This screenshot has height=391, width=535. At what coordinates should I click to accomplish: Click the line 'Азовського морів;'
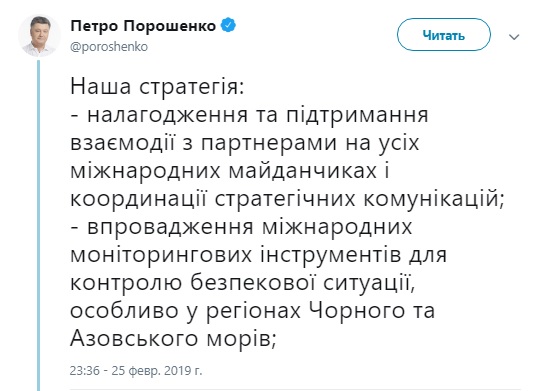tap(173, 339)
